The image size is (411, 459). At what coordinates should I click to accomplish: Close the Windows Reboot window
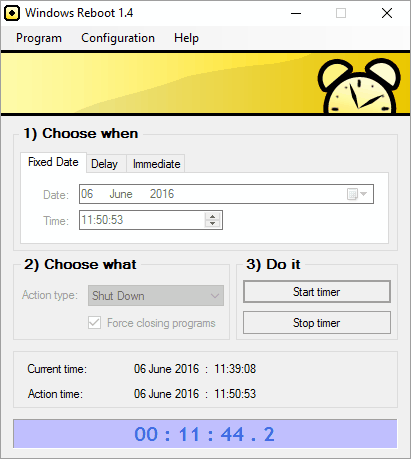click(x=387, y=13)
